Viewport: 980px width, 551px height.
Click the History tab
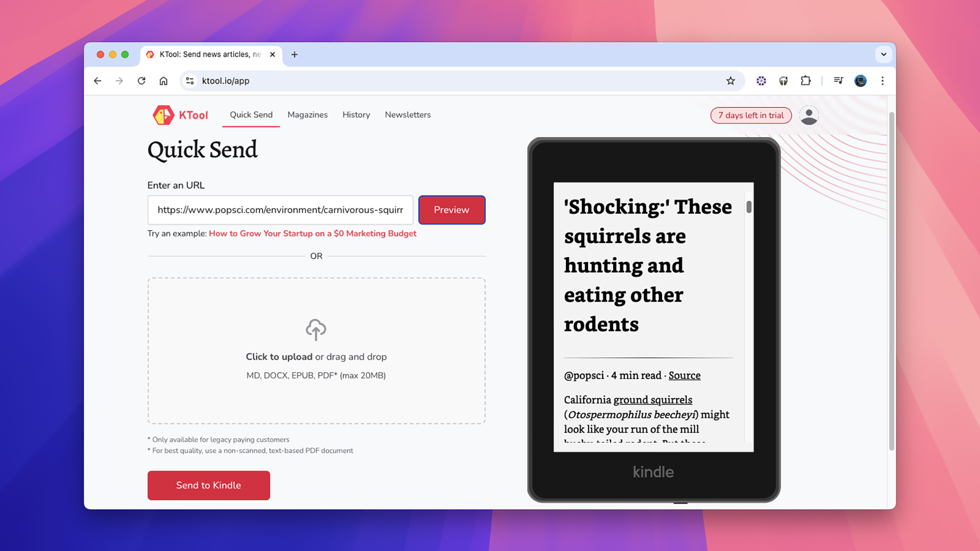(356, 115)
